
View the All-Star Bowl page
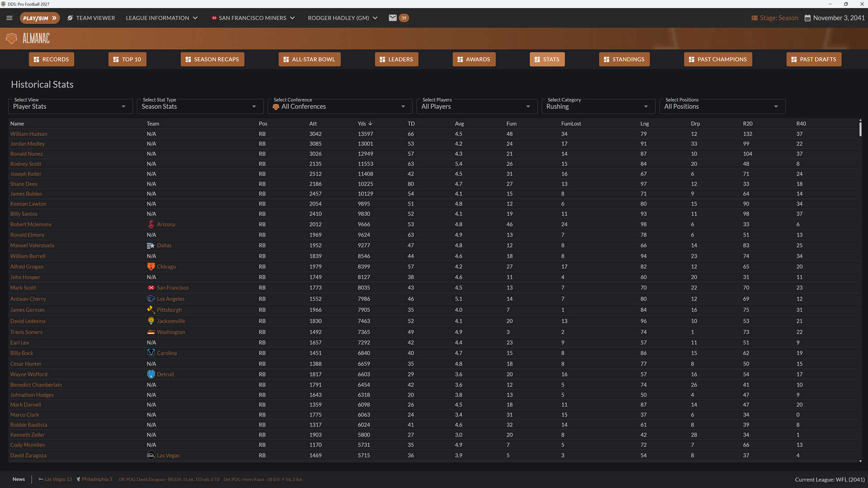click(310, 59)
